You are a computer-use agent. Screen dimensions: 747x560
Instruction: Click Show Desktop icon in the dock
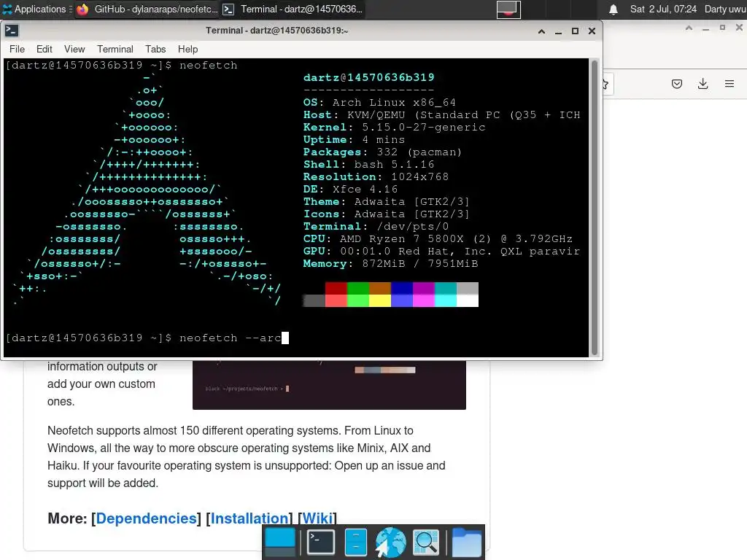(280, 542)
